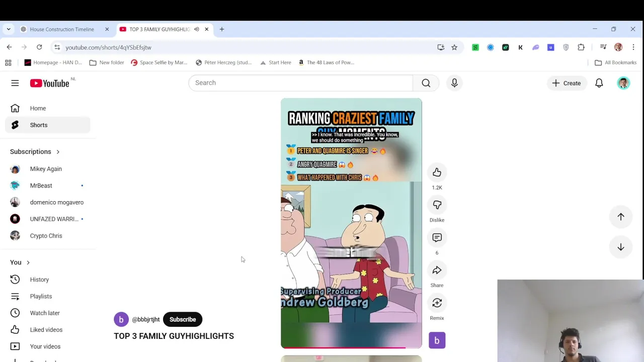Open the notifications bell
The height and width of the screenshot is (362, 644).
pos(599,83)
